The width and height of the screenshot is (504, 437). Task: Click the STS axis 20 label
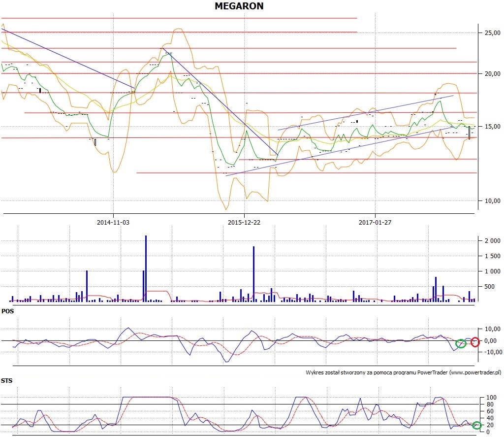pos(490,425)
